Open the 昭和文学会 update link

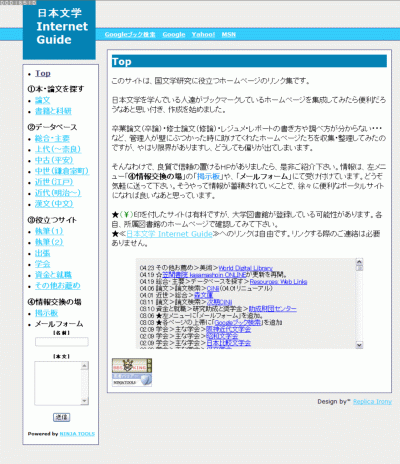click(222, 336)
